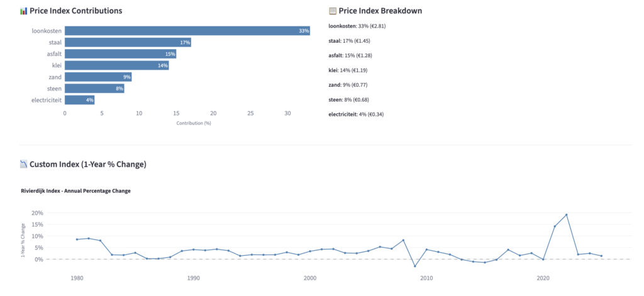Select the steen bar showing 8%
The image size is (644, 296).
94,89
